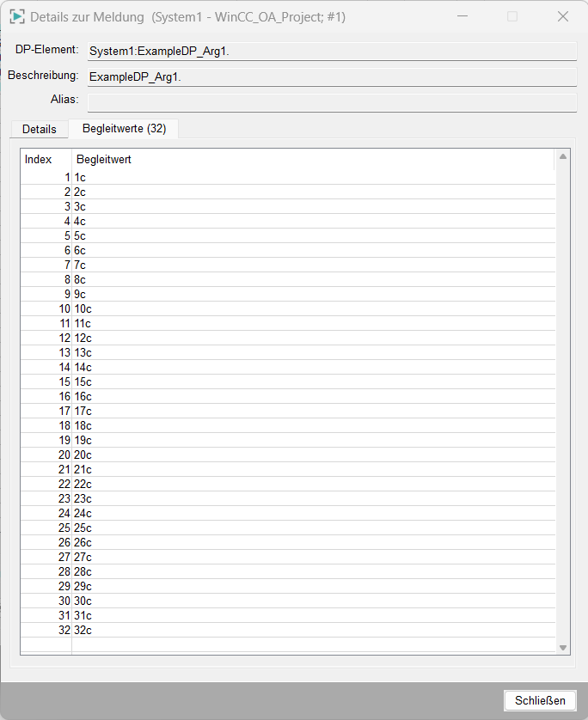Screen dimensions: 588x720
Task: Select the Begleitwert cell '22c'
Action: tap(313, 484)
